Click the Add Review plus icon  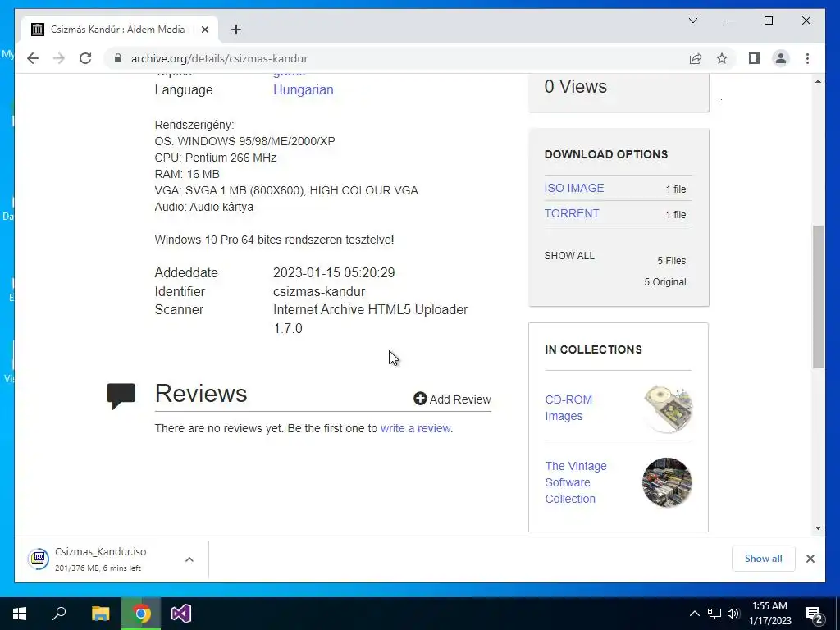420,399
